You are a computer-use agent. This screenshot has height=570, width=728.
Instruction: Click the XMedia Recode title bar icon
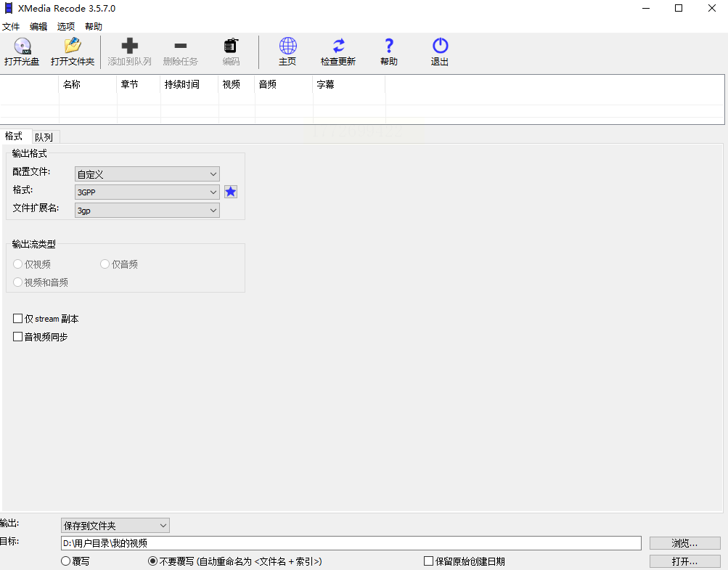click(x=9, y=9)
